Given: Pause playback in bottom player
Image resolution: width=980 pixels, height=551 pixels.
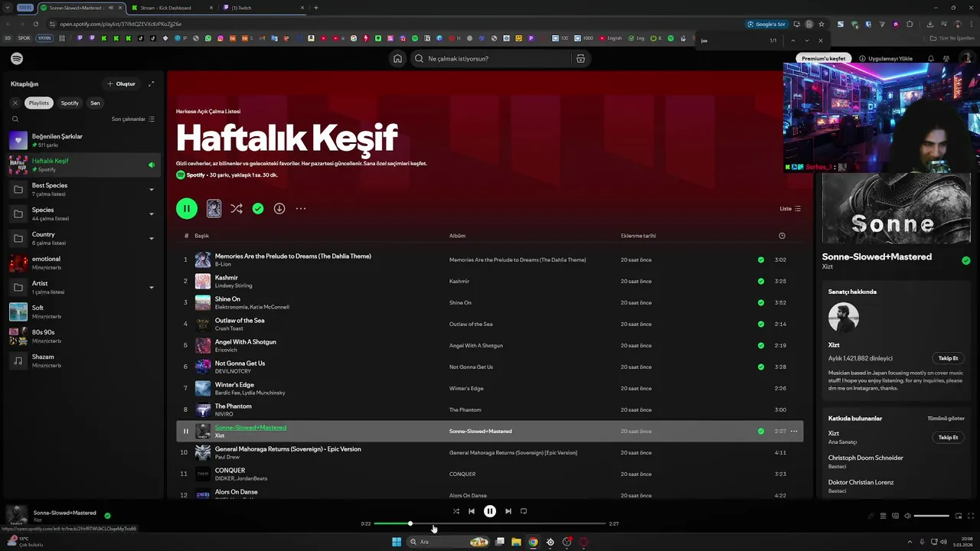Looking at the screenshot, I should (490, 511).
